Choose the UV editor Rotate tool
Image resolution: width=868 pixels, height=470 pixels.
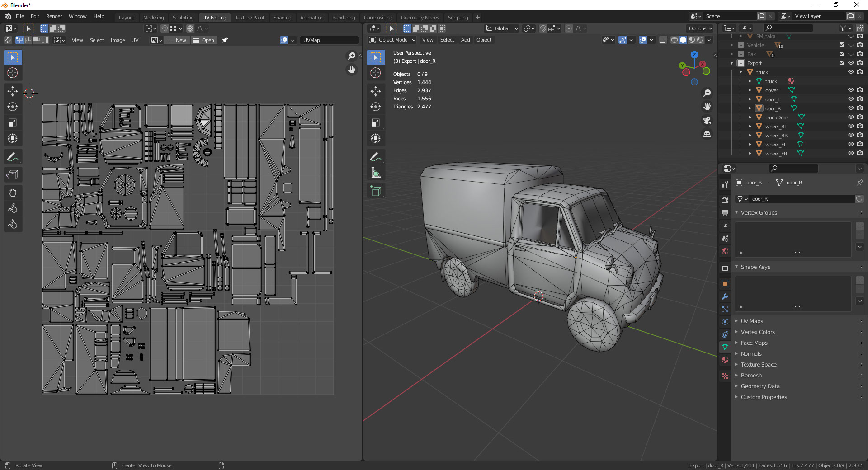13,107
